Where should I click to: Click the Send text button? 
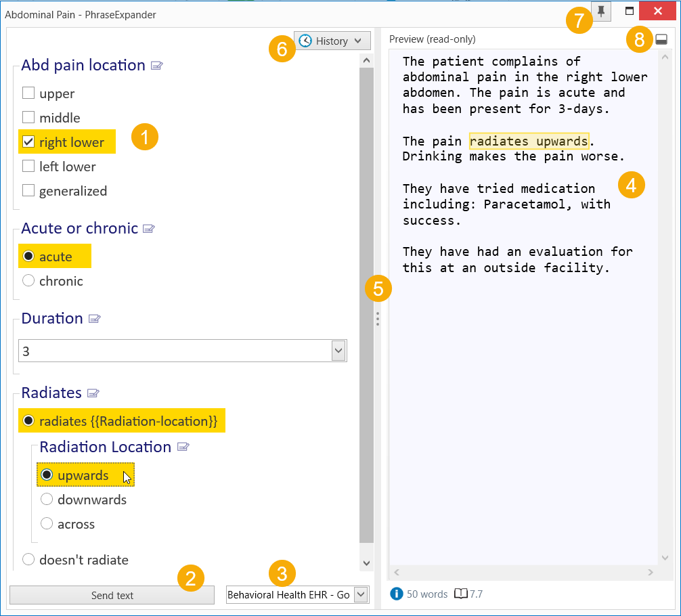point(112,595)
